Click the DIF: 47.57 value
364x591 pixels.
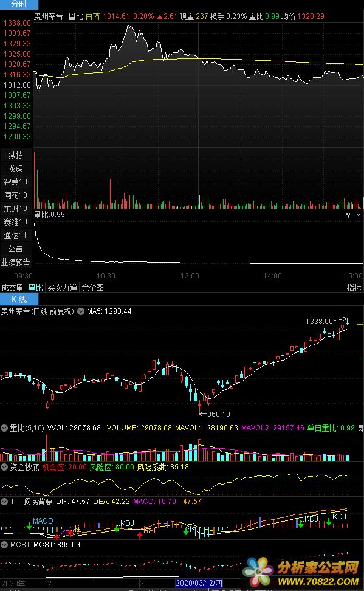(73, 502)
